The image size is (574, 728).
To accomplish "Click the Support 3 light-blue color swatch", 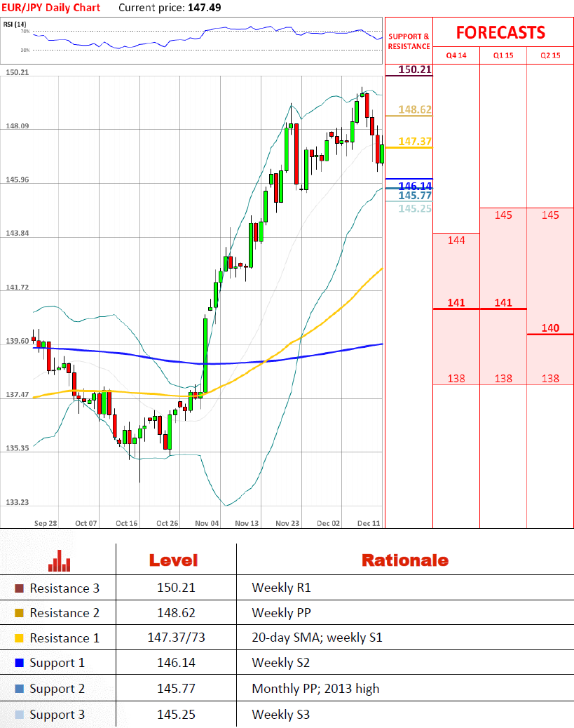I will coord(19,715).
